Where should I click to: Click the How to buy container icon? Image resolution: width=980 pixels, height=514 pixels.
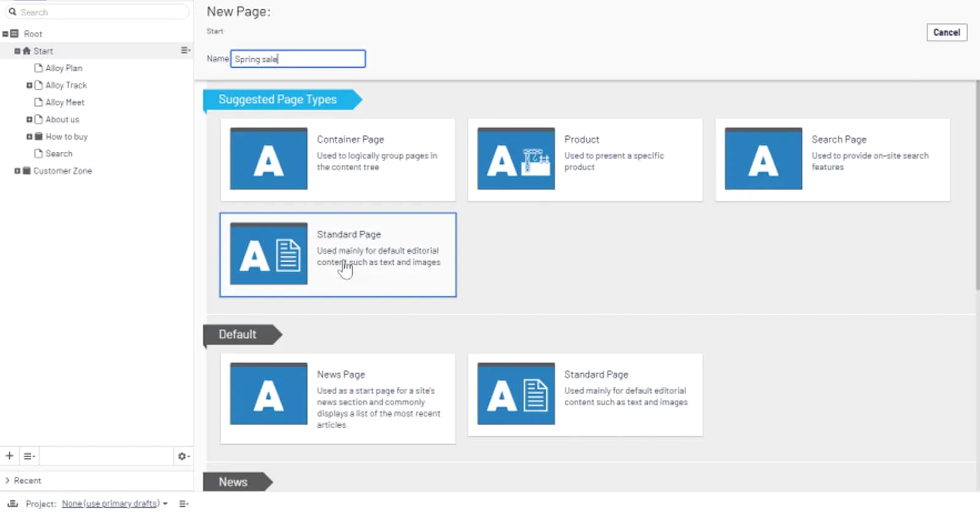[x=39, y=136]
